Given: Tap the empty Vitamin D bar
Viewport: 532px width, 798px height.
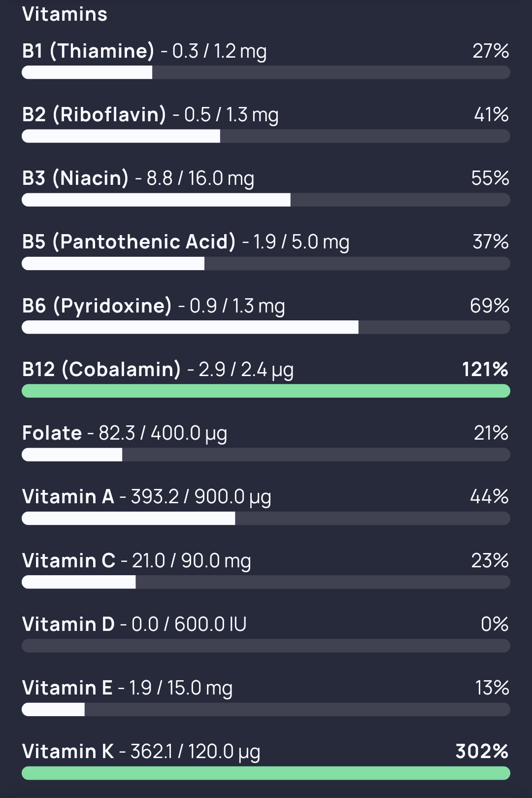Looking at the screenshot, I should point(266,646).
